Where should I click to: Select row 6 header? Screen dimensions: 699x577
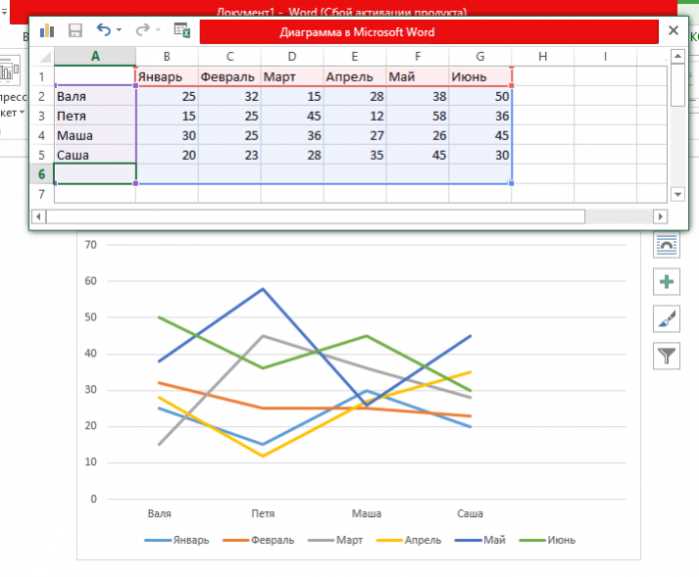click(x=41, y=174)
